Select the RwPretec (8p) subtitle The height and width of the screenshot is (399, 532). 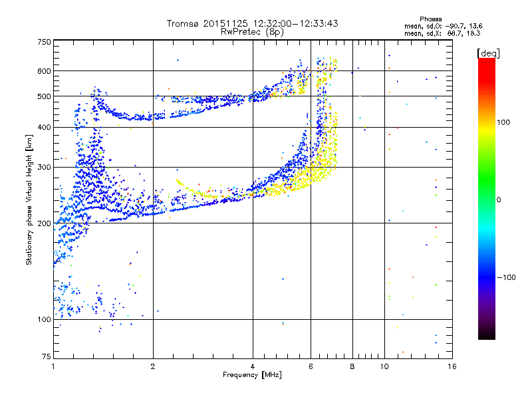tap(252, 32)
